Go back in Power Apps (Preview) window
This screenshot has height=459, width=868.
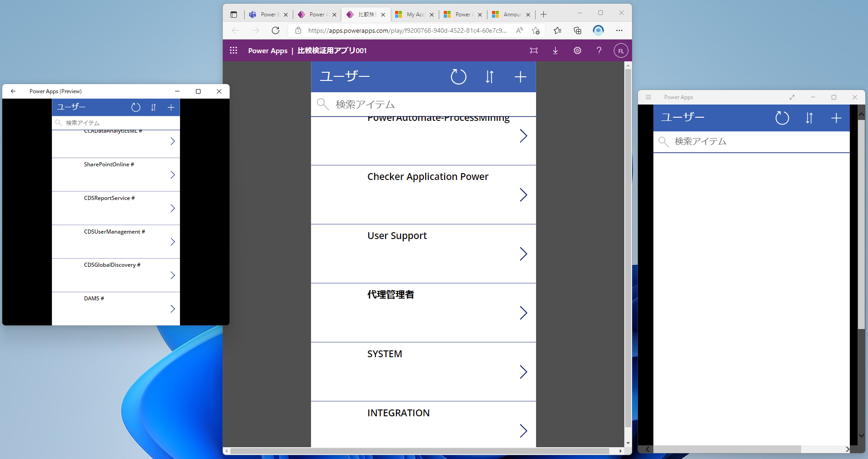[13, 91]
